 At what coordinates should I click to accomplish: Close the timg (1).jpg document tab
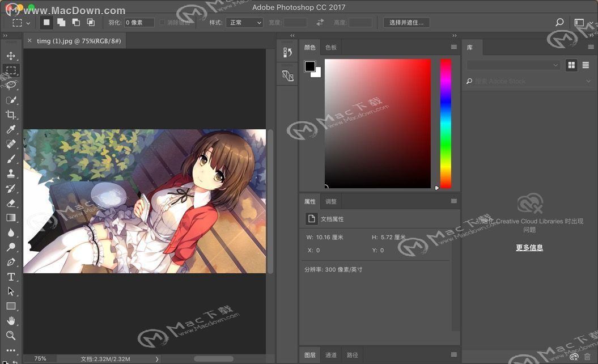point(29,40)
